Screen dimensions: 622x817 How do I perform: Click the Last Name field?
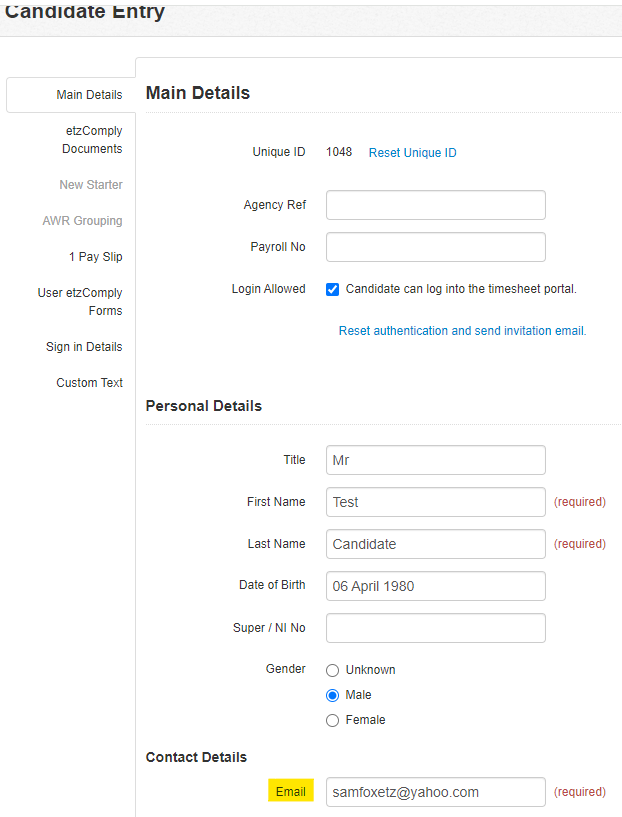(436, 544)
